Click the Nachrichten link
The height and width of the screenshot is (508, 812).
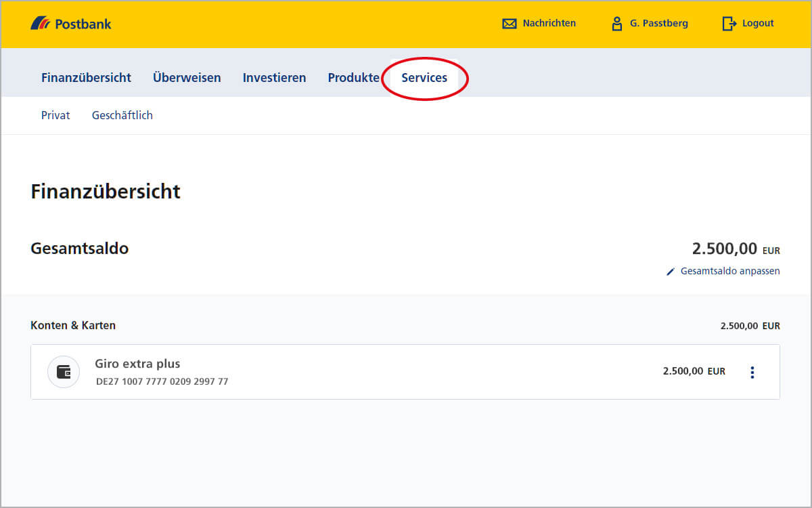549,23
